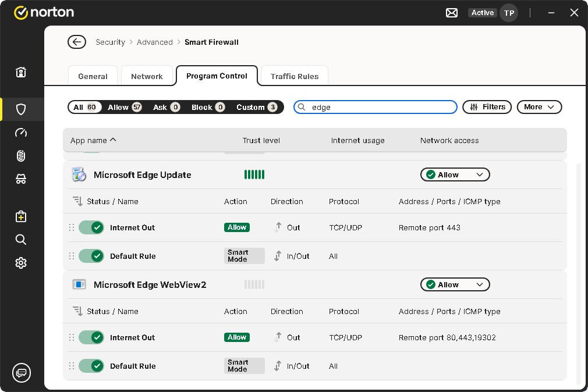Open Allow dropdown for Microsoft Edge Update
This screenshot has height=392, width=588.
[x=455, y=174]
